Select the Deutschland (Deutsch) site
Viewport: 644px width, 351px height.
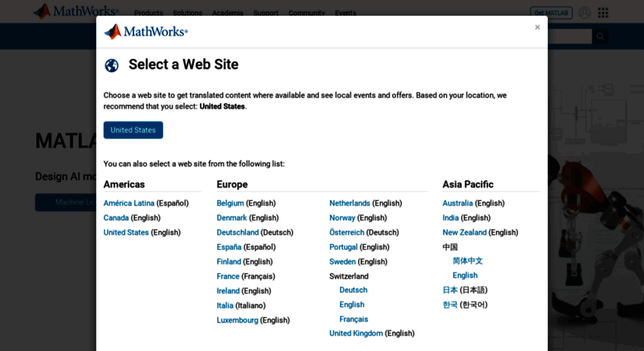238,232
